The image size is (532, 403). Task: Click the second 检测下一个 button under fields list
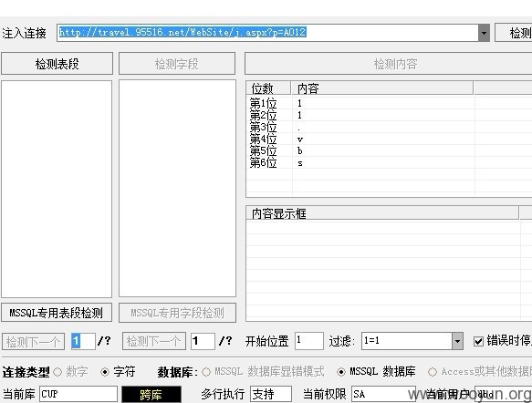tap(154, 341)
